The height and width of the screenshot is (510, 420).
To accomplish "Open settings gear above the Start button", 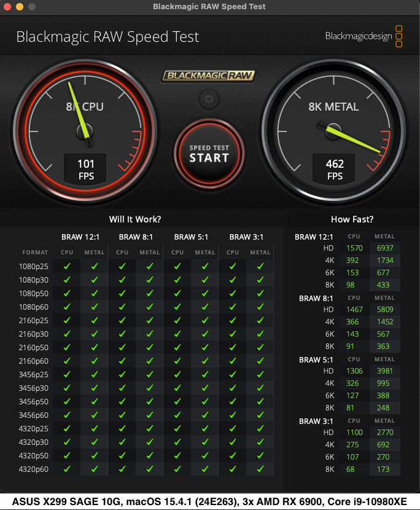I will [x=209, y=99].
